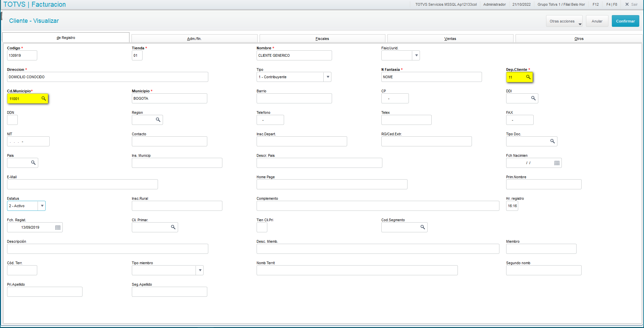Open the Cli. Primar. search lookup

click(x=173, y=227)
